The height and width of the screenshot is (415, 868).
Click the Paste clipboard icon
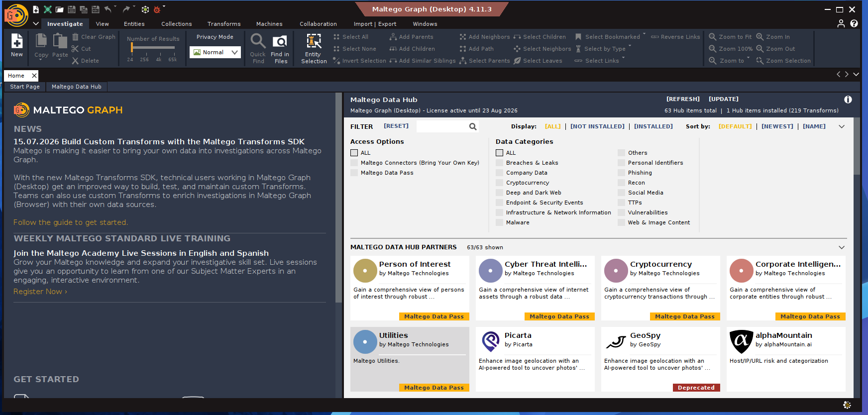coord(60,41)
